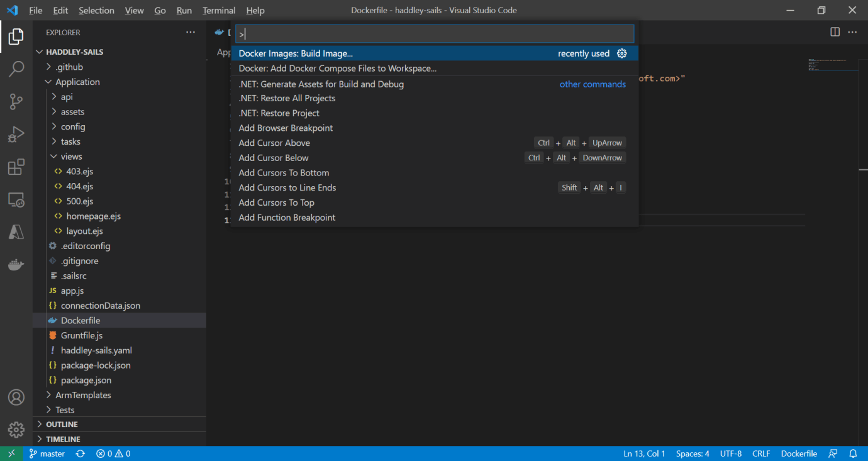Screen dimensions: 868x461
Task: Change encoding via UTF-8 indicator
Action: click(731, 453)
